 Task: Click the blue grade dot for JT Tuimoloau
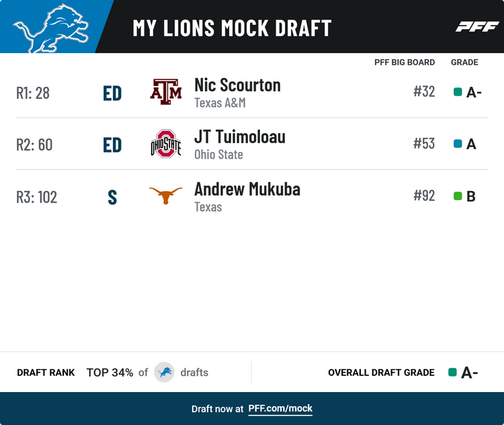tap(458, 144)
